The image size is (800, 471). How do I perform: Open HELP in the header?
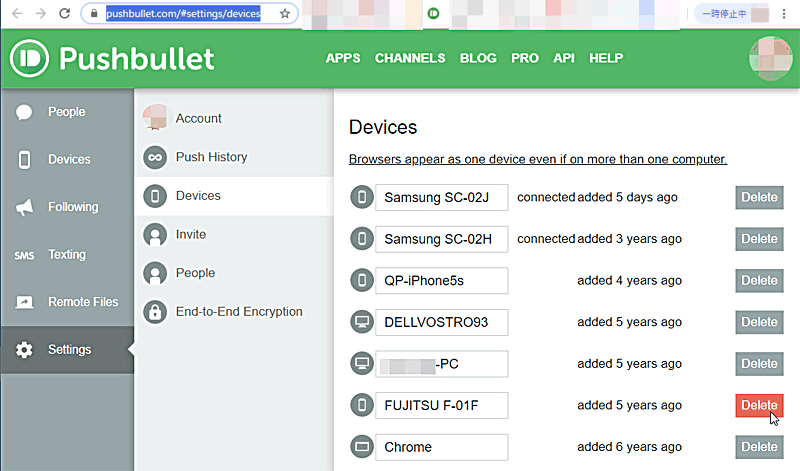coord(606,58)
